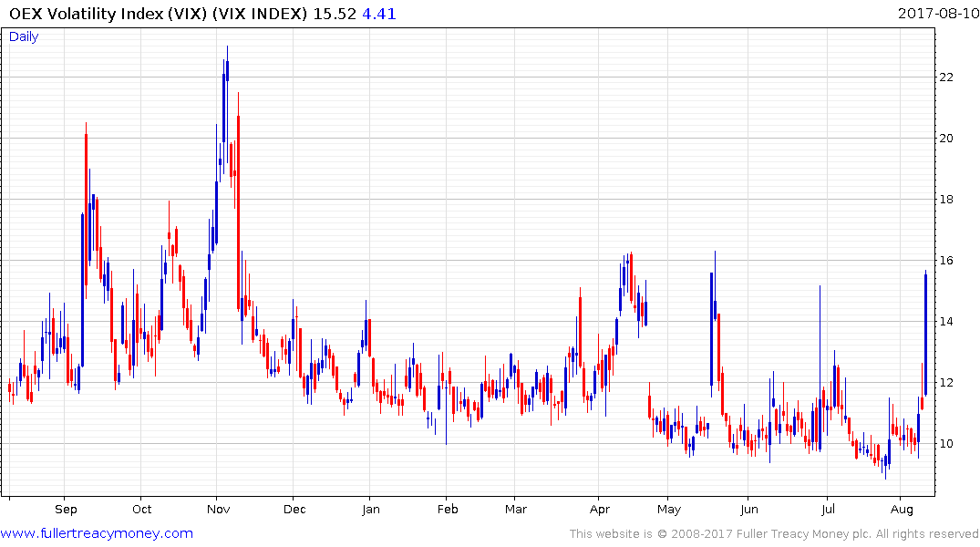980x547 pixels.
Task: Click the 'Jul' month axis label
Action: [828, 509]
